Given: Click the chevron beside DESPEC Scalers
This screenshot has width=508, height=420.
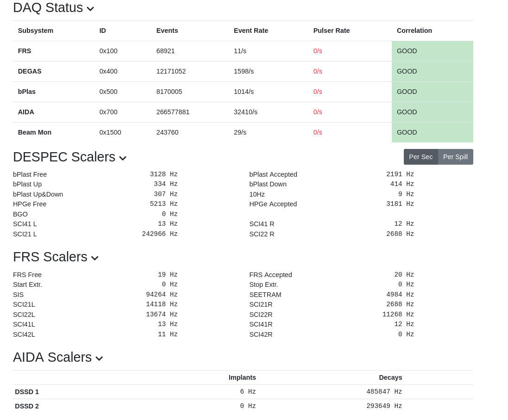Looking at the screenshot, I should coord(123,158).
